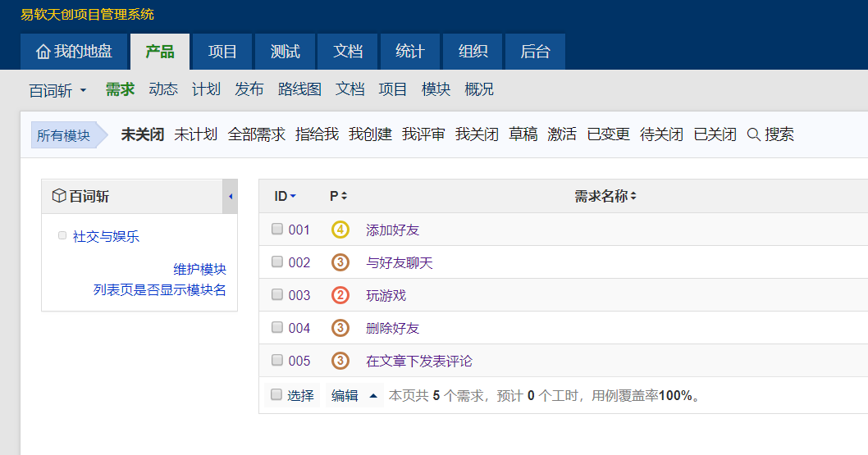Open 文档 in the product submenu
The image size is (868, 455).
(x=349, y=89)
